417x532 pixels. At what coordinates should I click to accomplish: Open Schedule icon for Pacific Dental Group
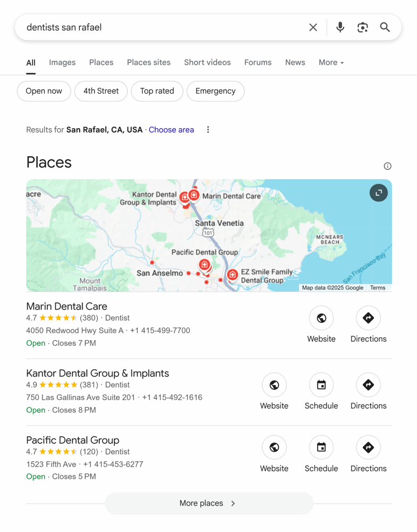click(321, 447)
